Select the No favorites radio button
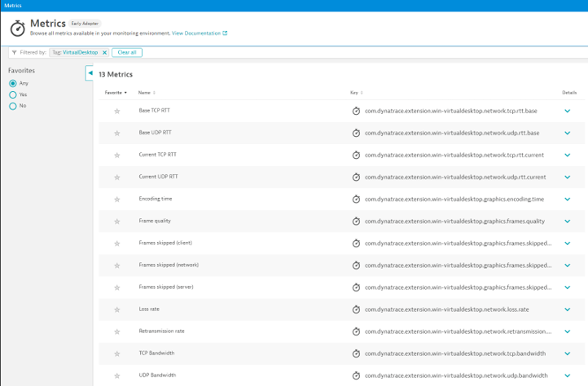The image size is (588, 386). pyautogui.click(x=13, y=106)
